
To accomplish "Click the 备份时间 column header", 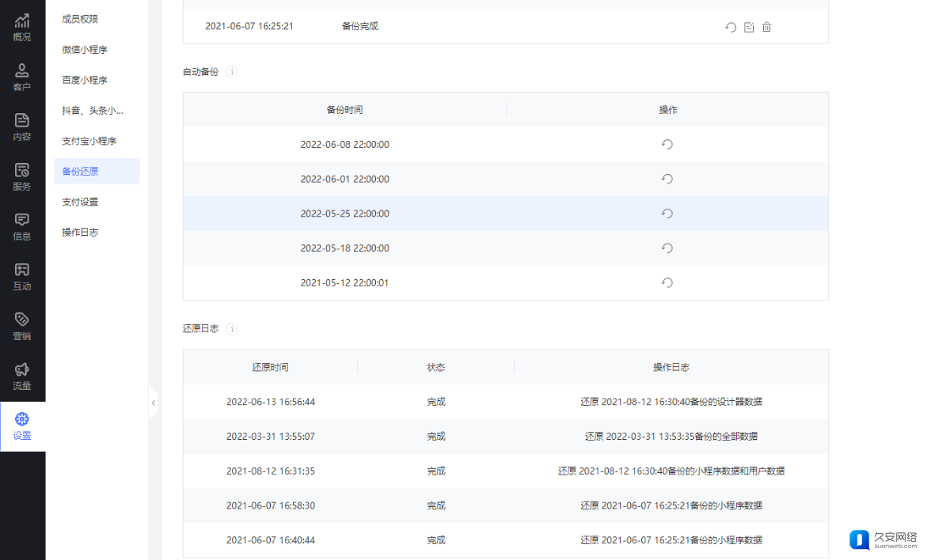I will coord(344,110).
